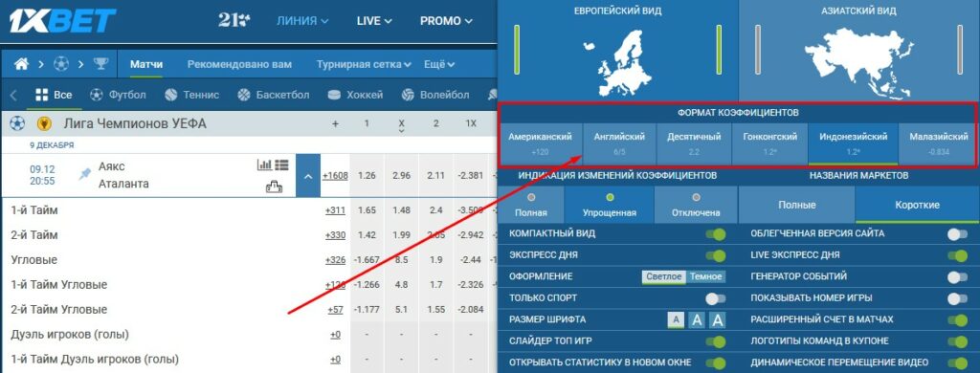980x373 pixels.
Task: Toggle Только спорт switch
Action: (716, 298)
